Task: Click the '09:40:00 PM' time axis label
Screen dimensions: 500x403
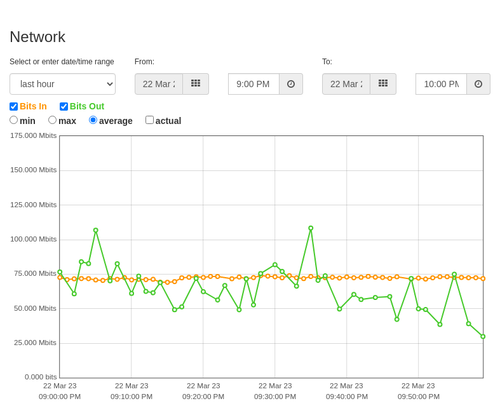Action: coord(347,397)
